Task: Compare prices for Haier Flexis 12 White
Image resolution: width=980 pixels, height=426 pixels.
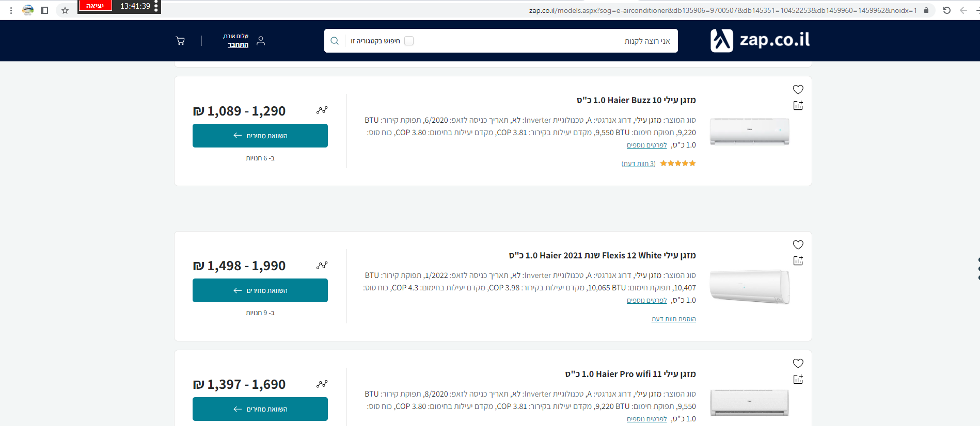Action: point(260,290)
